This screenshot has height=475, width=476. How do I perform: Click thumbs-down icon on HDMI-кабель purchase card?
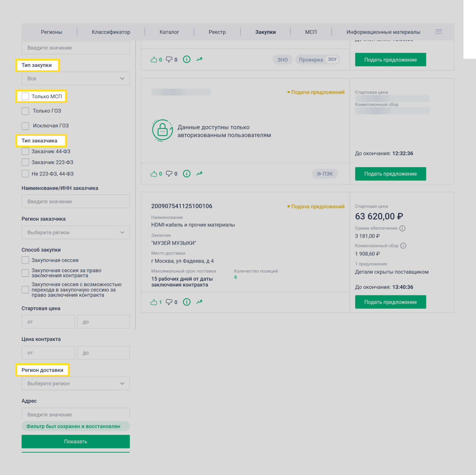coord(169,302)
